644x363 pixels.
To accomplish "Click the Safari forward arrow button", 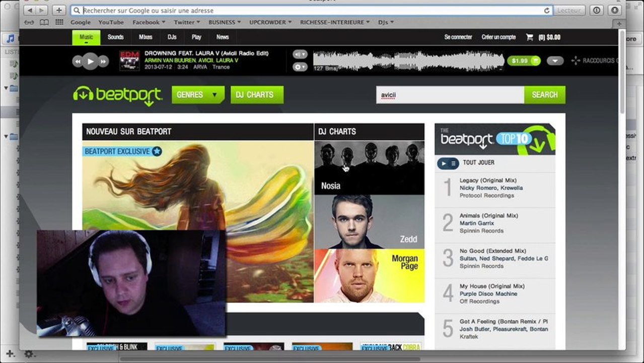I will click(42, 10).
